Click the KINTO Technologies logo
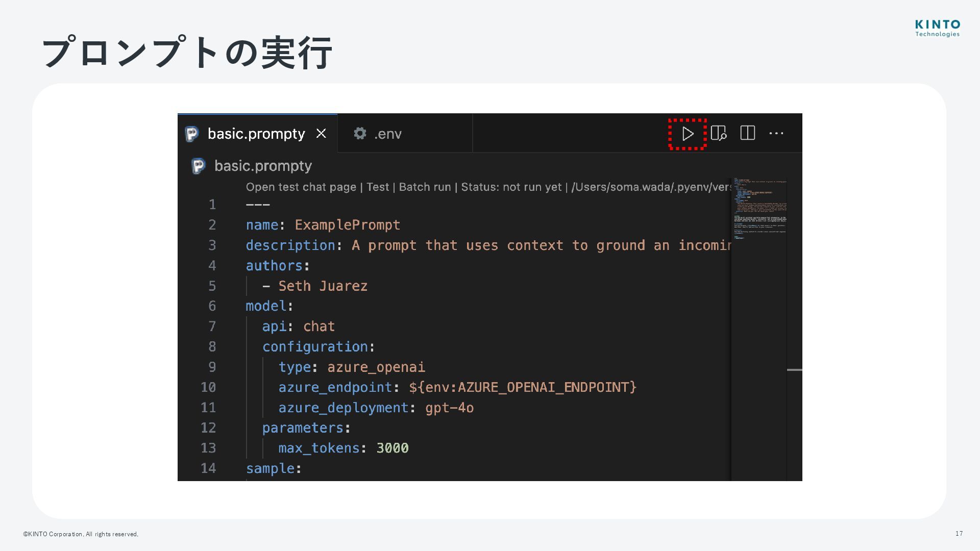Screen dimensions: 980x551 (x=937, y=29)
